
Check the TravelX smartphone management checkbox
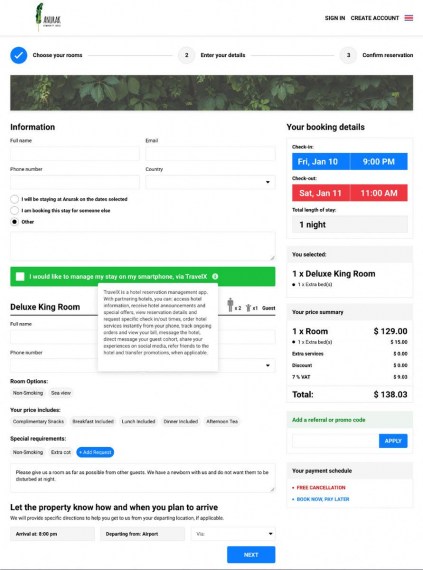20,277
